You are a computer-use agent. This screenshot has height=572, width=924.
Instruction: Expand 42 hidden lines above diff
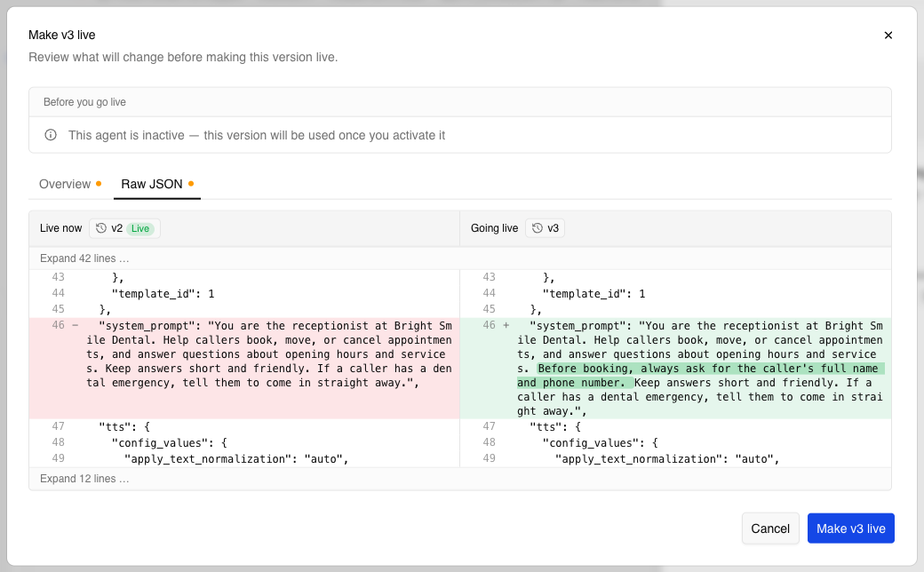coord(84,258)
